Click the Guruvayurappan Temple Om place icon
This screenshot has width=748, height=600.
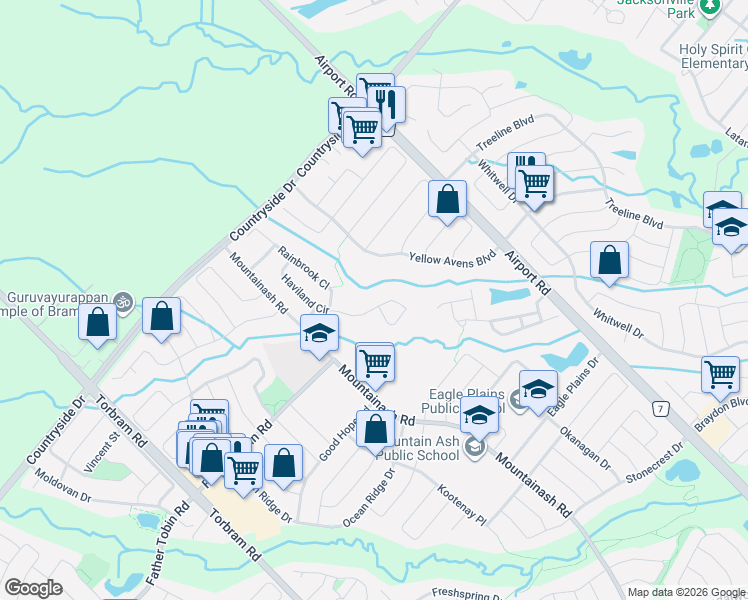point(125,301)
